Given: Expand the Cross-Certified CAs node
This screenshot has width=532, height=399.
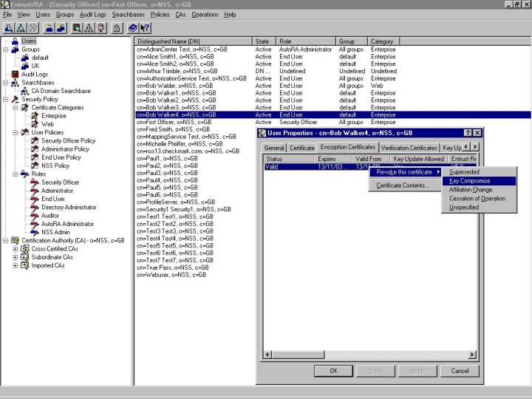Looking at the screenshot, I should [x=16, y=249].
